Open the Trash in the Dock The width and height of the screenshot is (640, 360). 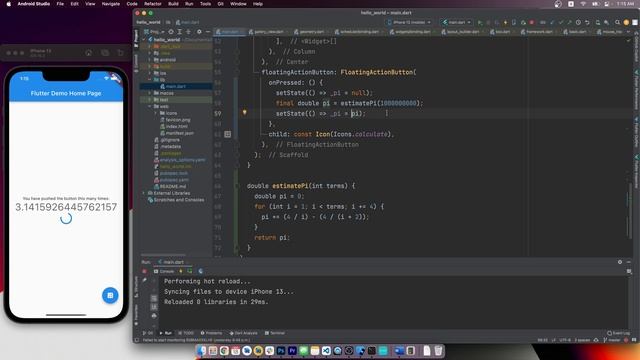[x=438, y=351]
